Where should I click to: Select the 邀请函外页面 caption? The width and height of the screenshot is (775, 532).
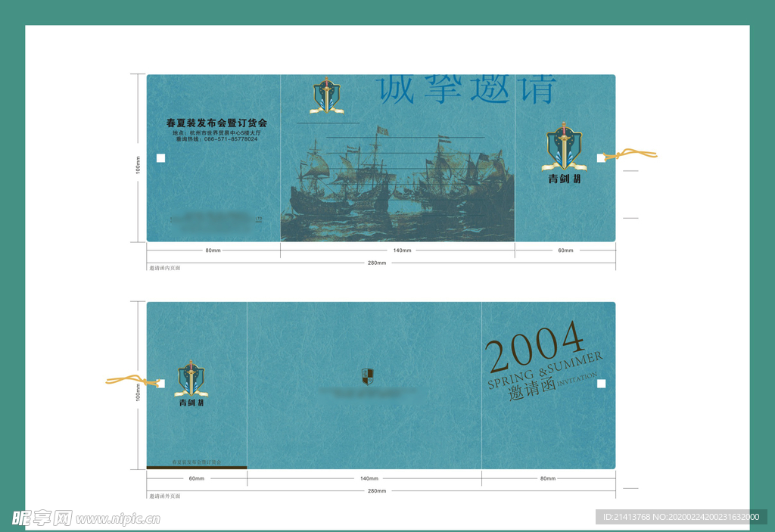pyautogui.click(x=165, y=496)
